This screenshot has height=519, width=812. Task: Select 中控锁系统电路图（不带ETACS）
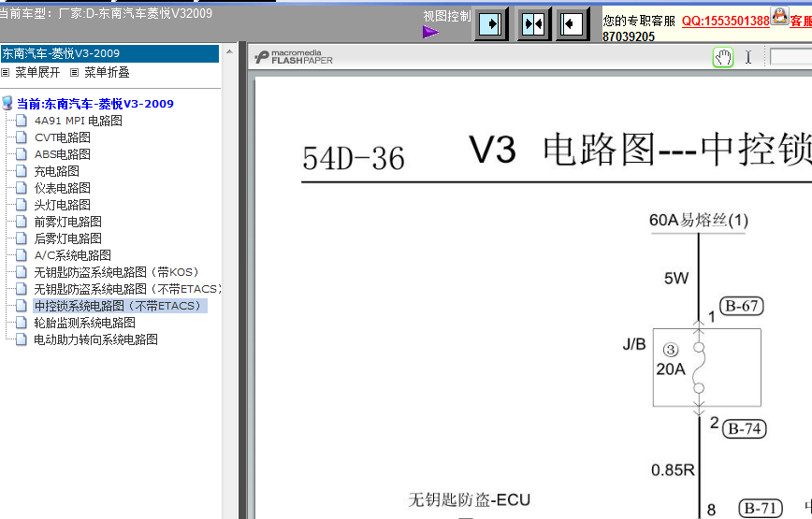pyautogui.click(x=120, y=306)
